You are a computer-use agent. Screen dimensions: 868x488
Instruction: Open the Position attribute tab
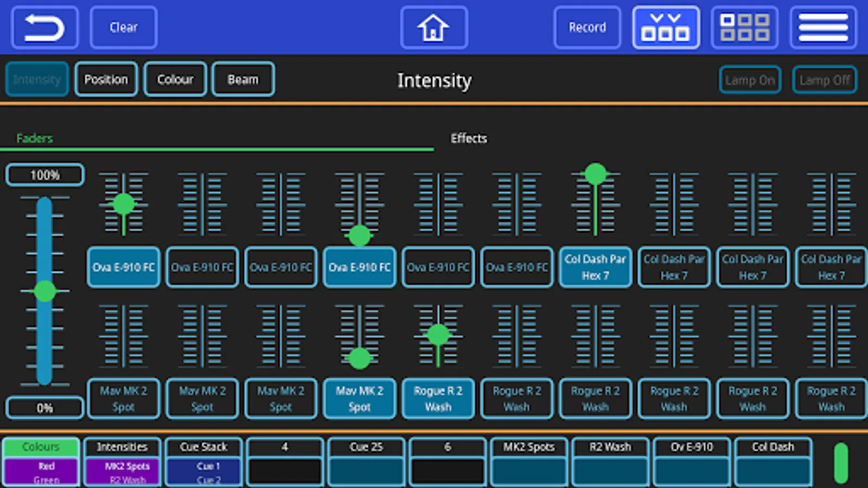point(106,79)
